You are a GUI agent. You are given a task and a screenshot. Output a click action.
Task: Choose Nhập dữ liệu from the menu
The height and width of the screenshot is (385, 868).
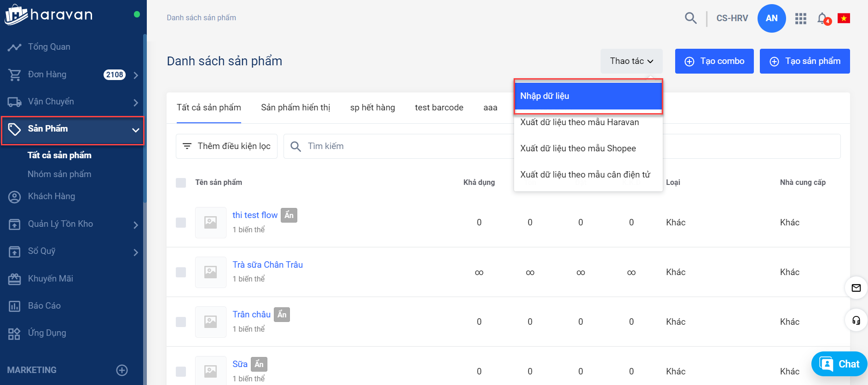(x=588, y=96)
